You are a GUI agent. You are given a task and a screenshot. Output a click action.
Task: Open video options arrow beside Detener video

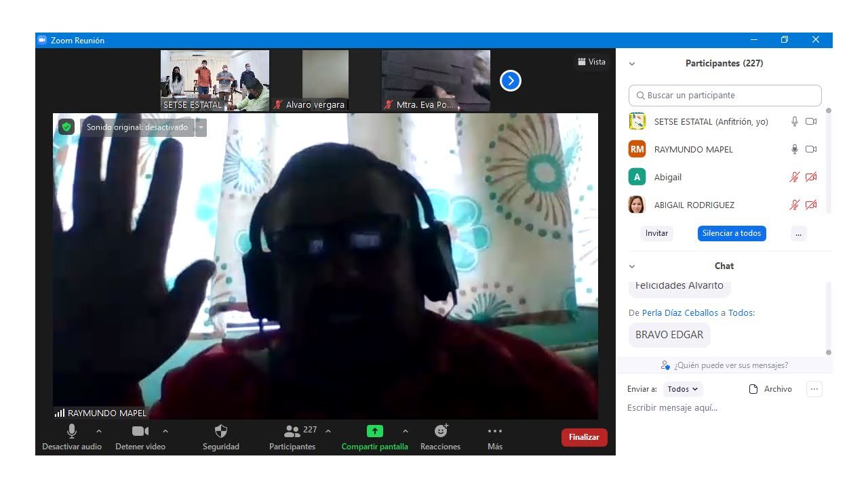165,431
